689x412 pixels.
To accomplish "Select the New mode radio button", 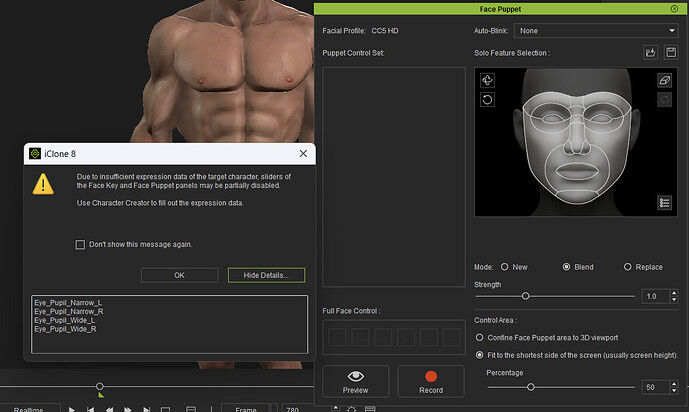I will click(504, 267).
